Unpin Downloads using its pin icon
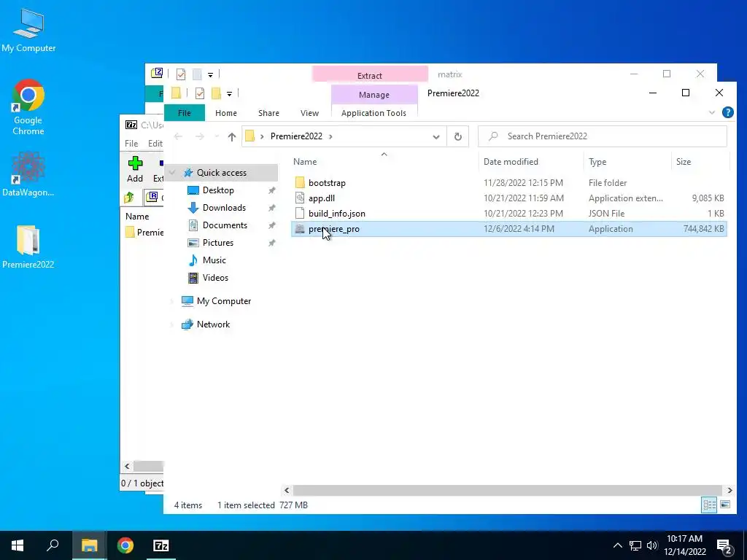The height and width of the screenshot is (560, 747). point(271,208)
